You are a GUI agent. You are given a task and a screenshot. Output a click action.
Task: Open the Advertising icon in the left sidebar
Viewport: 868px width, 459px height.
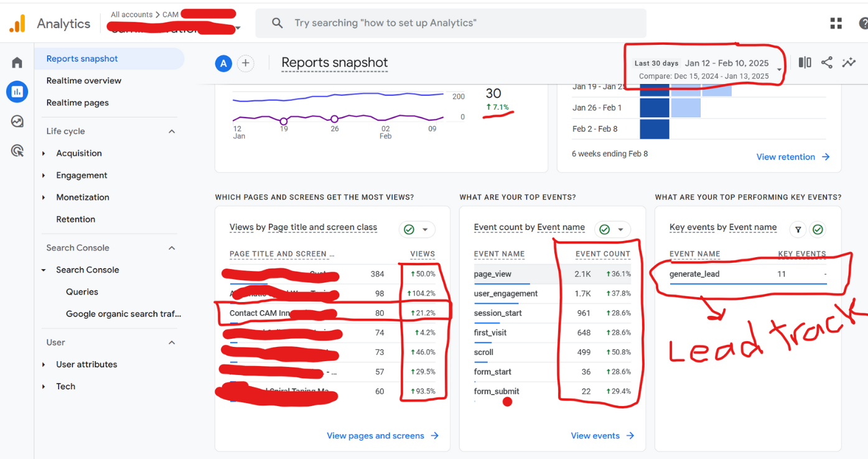tap(17, 150)
